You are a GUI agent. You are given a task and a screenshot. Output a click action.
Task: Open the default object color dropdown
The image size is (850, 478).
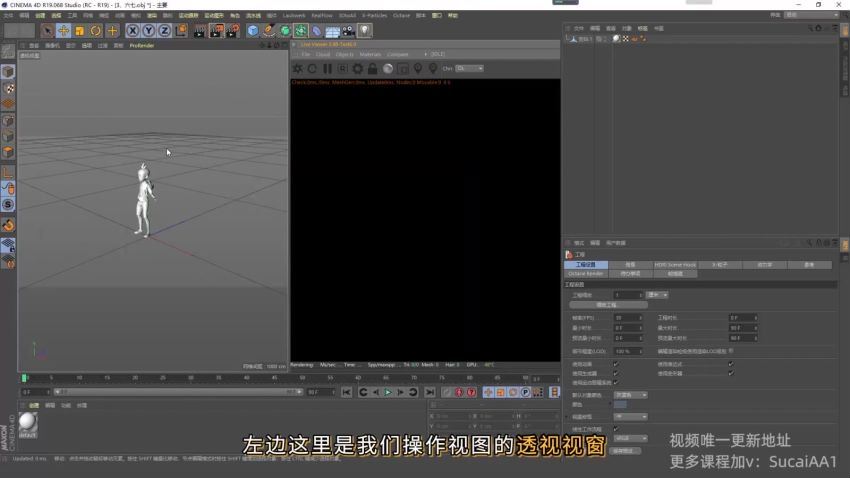630,394
